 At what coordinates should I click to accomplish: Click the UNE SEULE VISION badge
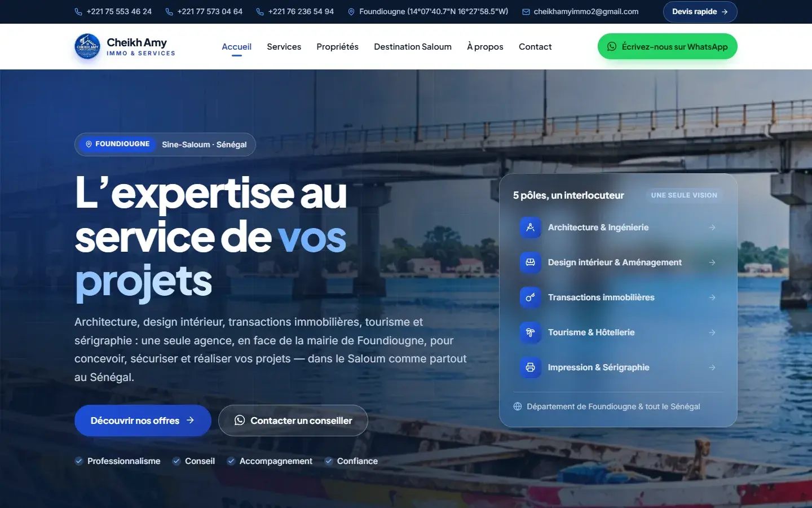684,195
